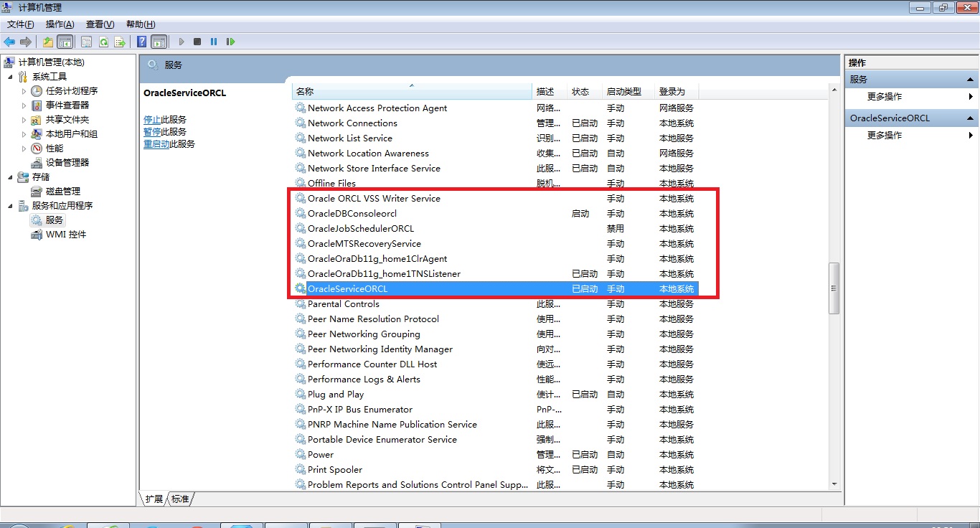Switch to the 扩展 tab
The height and width of the screenshot is (528, 980).
tap(154, 499)
